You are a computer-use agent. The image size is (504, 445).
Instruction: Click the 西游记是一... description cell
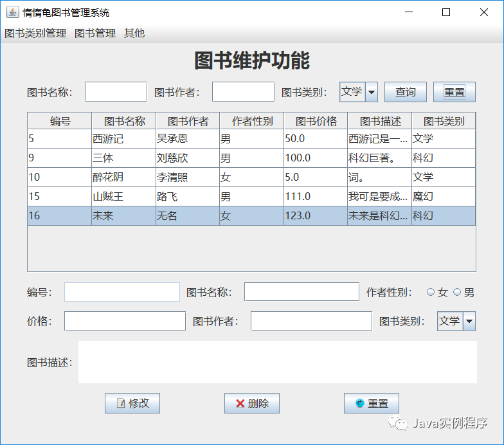(379, 139)
